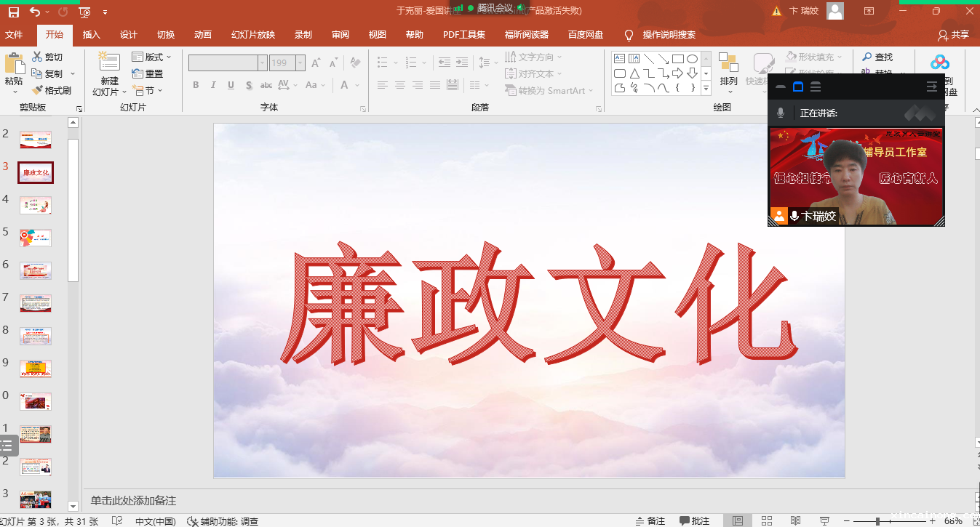Increase the font size

(316, 63)
